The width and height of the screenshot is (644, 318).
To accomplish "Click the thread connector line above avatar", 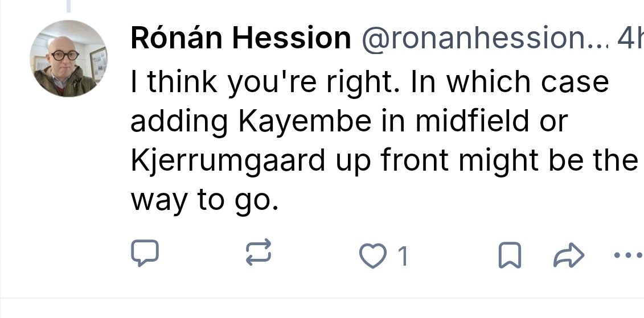I will [69, 6].
